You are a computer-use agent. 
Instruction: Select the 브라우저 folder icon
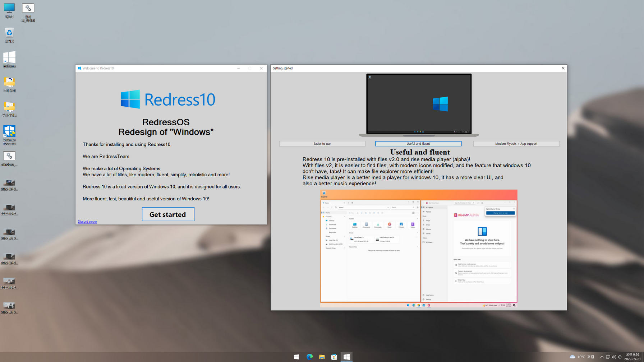pyautogui.click(x=9, y=85)
